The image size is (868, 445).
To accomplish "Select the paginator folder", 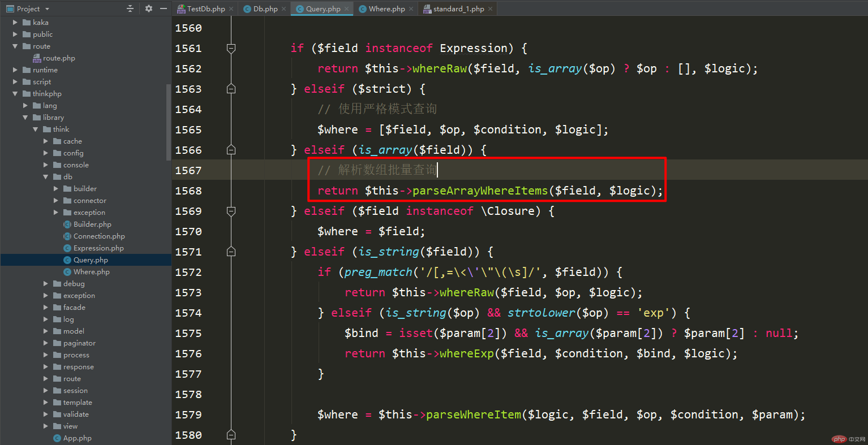I will (x=79, y=343).
